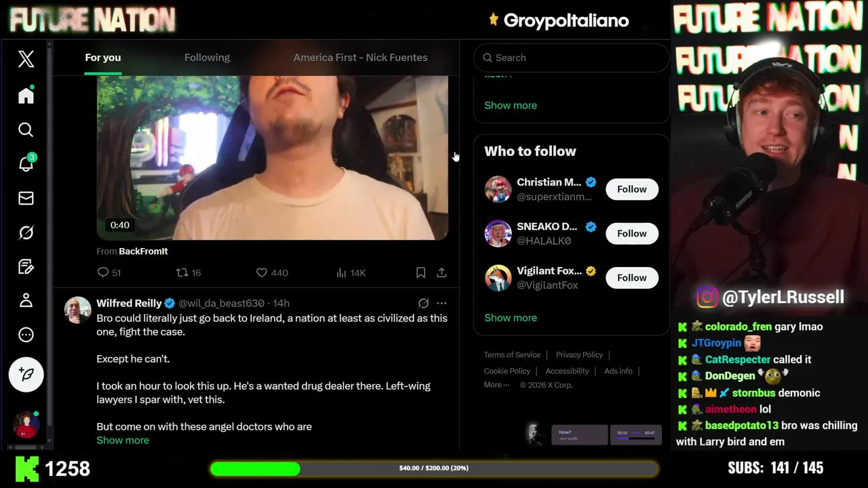Bookmark the BackFromIt video post
The width and height of the screenshot is (868, 488).
tap(420, 272)
